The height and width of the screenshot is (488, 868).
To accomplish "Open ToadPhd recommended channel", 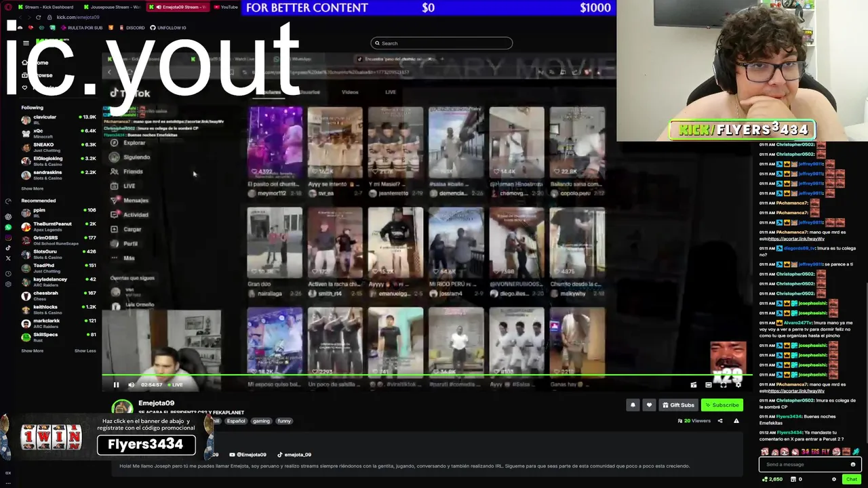I will click(x=58, y=268).
